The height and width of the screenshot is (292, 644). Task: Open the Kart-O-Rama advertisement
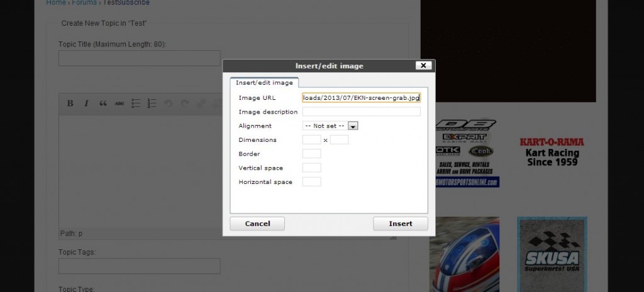[552, 152]
